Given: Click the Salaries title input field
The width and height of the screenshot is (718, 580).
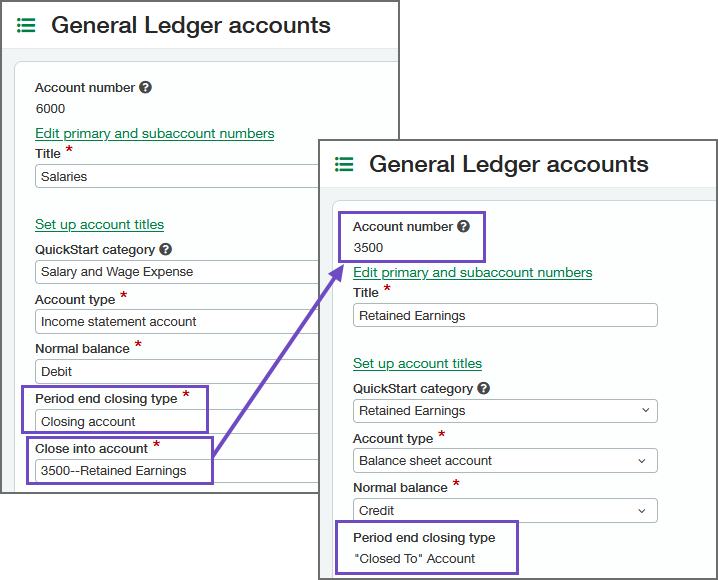Looking at the screenshot, I should [x=175, y=177].
